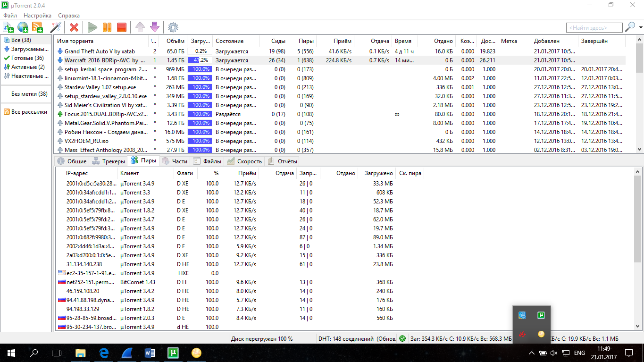This screenshot has width=644, height=362.
Task: Click inside the Найти здесь search field
Action: tap(594, 28)
